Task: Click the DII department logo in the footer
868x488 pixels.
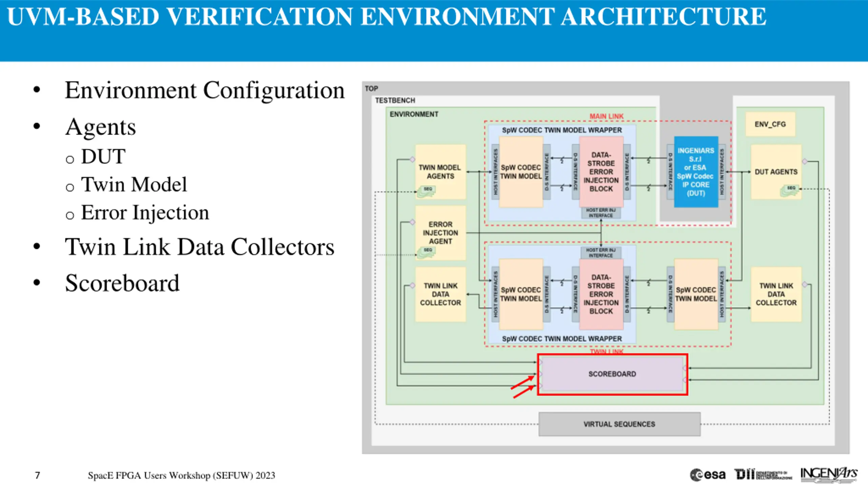Action: click(763, 474)
